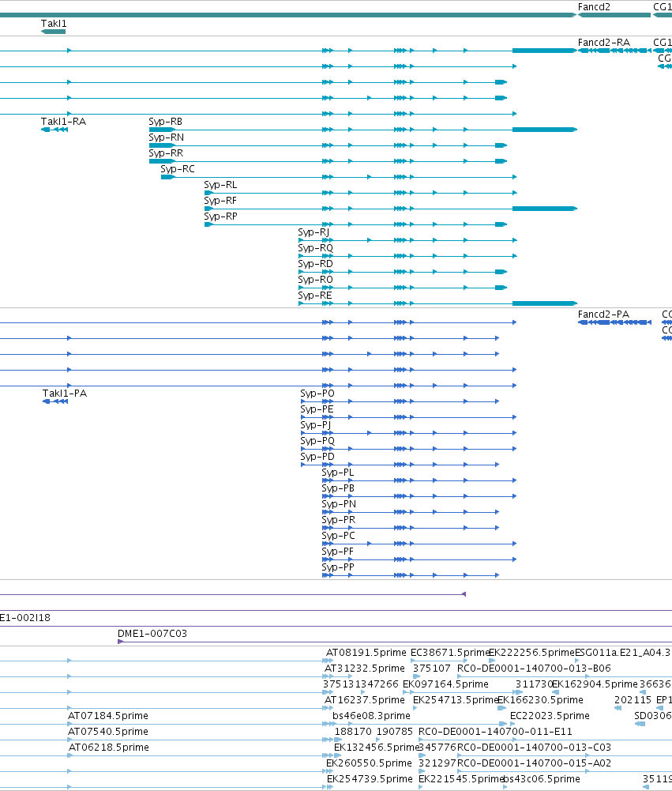Select the EK222256.5prime EST label
Screen dimensions: 672x791
pyautogui.click(x=532, y=653)
